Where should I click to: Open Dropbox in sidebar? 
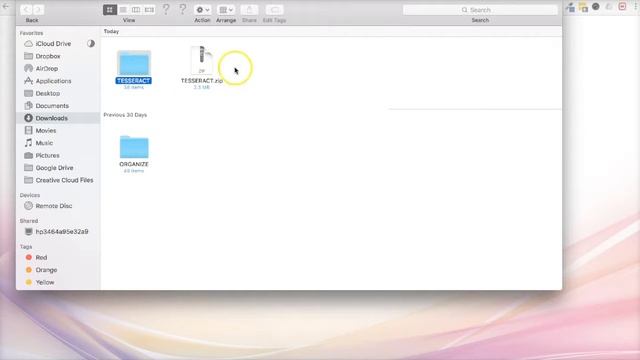(48, 56)
